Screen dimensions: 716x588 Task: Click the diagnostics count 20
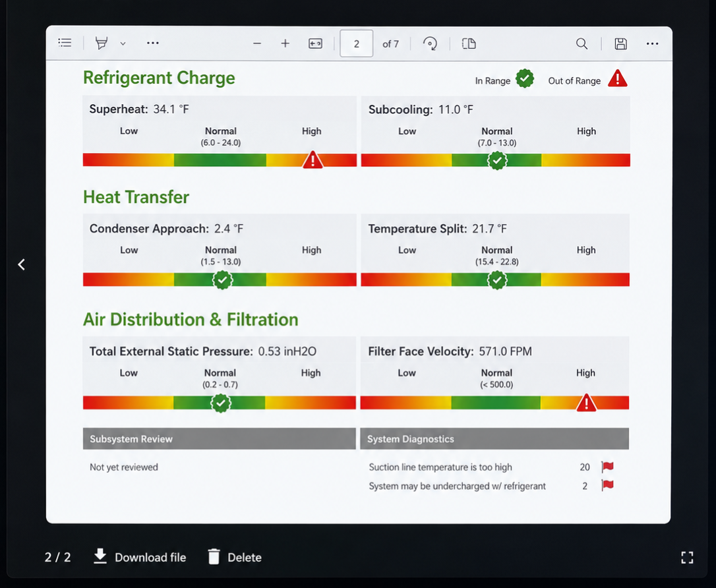(x=585, y=467)
